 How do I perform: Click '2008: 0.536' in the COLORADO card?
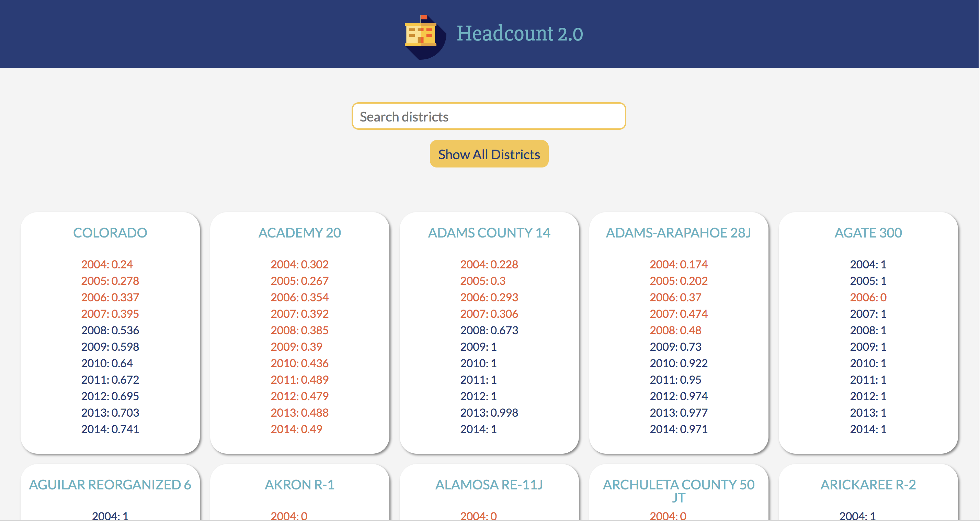coord(110,331)
